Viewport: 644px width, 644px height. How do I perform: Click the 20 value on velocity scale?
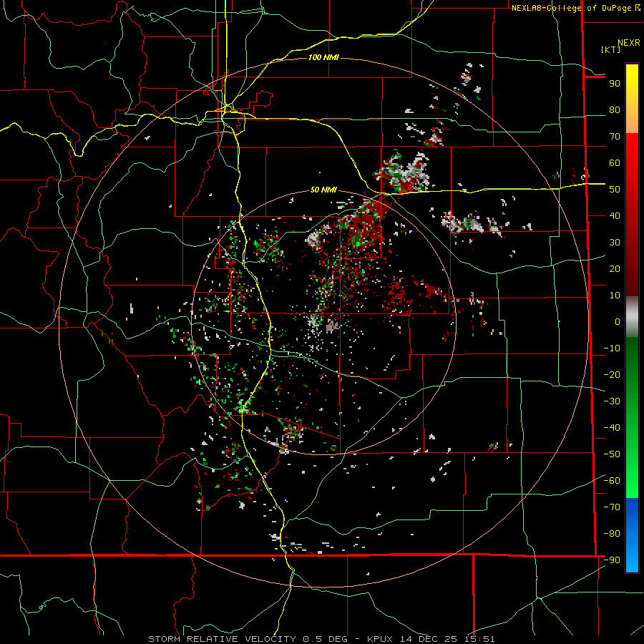click(x=615, y=268)
